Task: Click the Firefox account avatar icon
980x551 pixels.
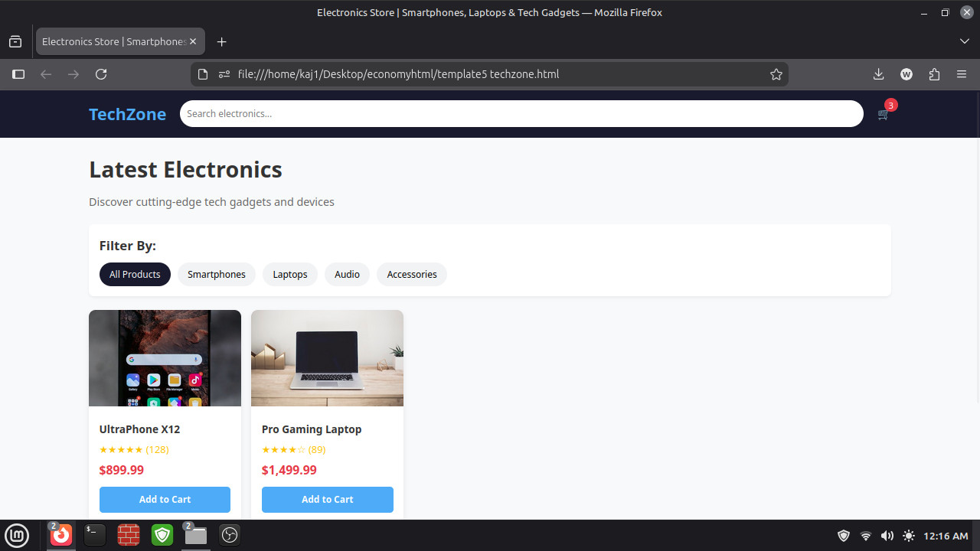Action: point(906,74)
